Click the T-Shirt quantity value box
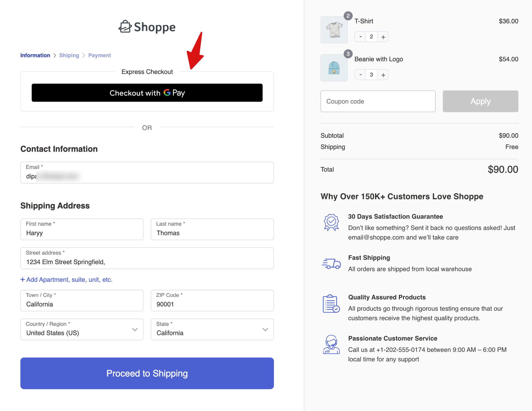 click(x=371, y=37)
